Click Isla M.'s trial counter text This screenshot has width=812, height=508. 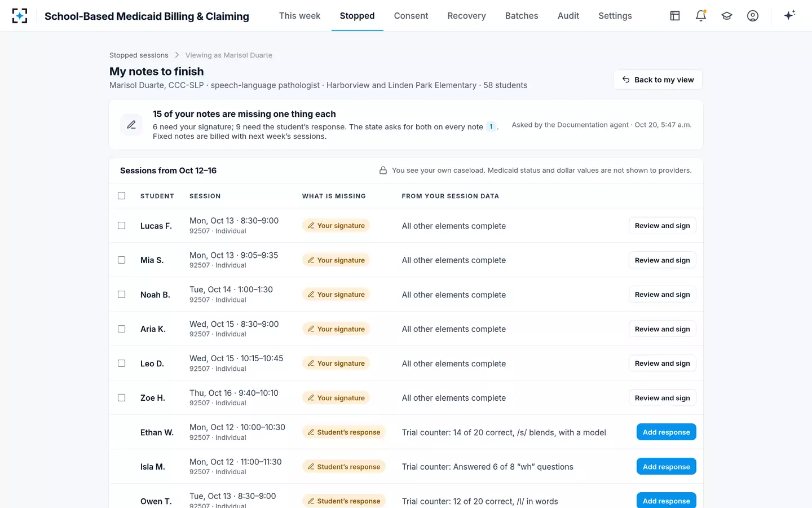pyautogui.click(x=488, y=467)
